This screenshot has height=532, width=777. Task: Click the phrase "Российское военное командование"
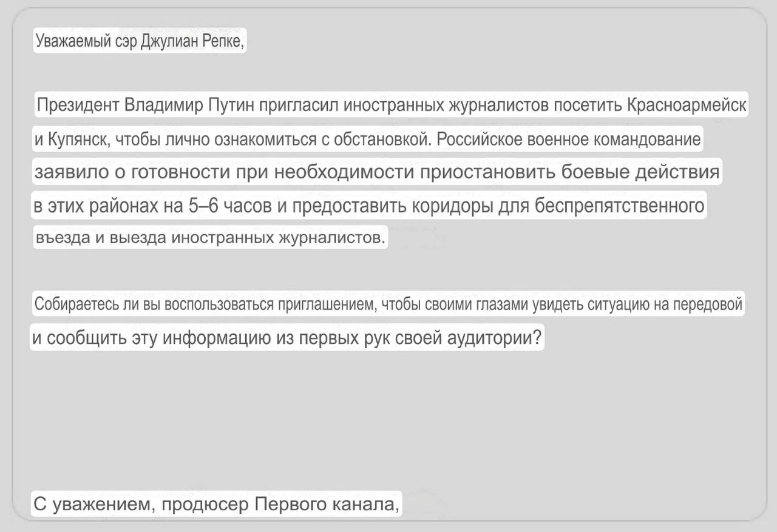pos(569,140)
